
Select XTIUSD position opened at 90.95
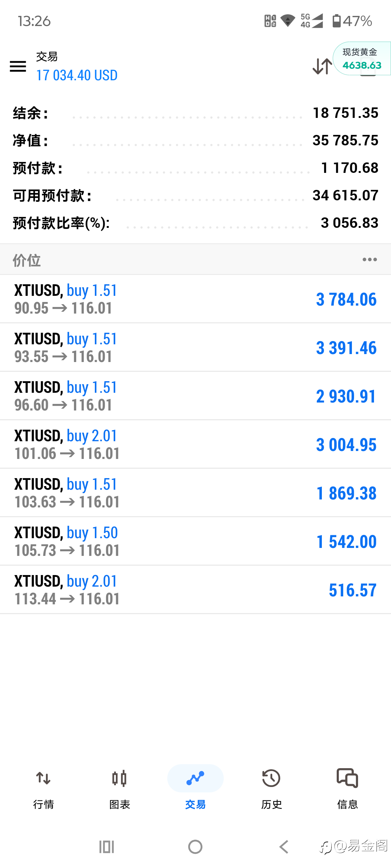[x=195, y=299]
